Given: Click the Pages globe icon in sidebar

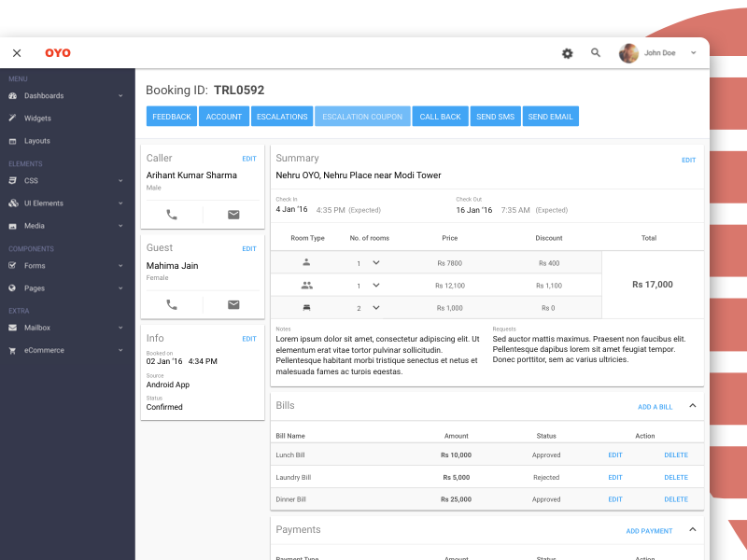Looking at the screenshot, I should pos(12,288).
